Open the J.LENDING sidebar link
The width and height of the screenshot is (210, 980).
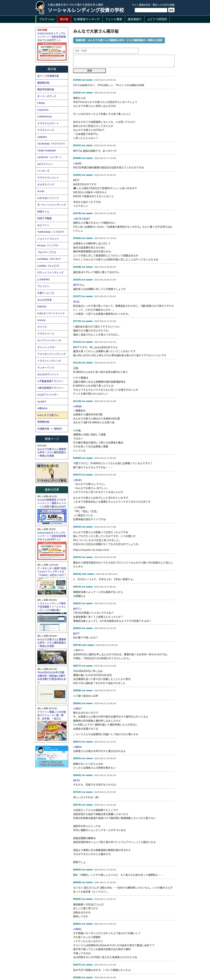(x=52, y=279)
